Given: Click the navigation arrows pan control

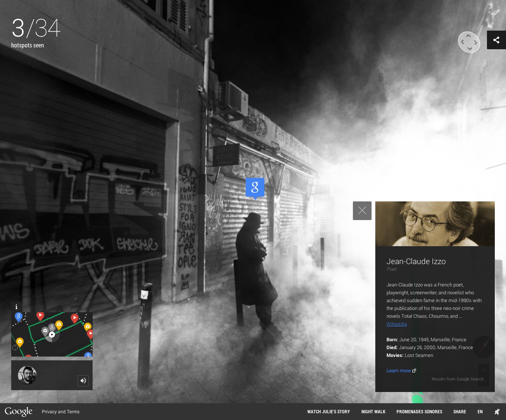Looking at the screenshot, I should click(469, 42).
